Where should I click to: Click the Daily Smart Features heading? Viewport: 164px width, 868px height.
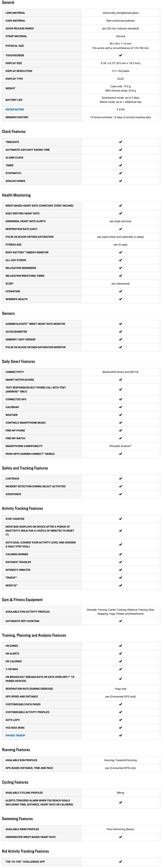pyautogui.click(x=18, y=362)
